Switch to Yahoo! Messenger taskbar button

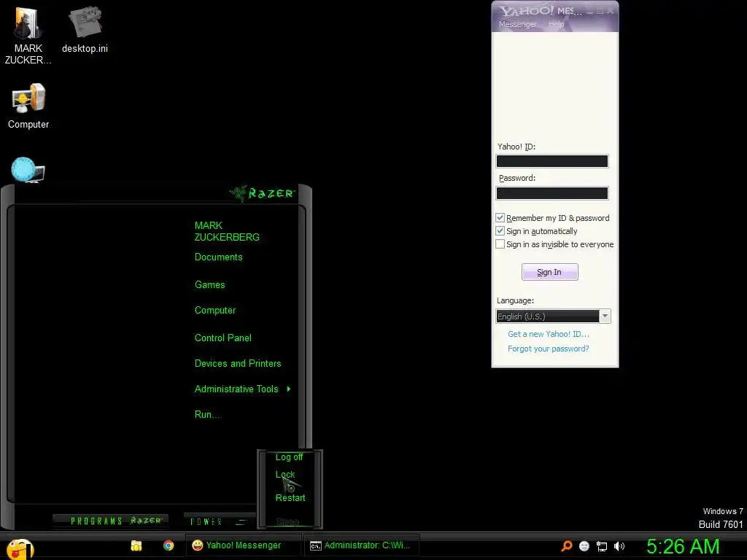coord(243,545)
